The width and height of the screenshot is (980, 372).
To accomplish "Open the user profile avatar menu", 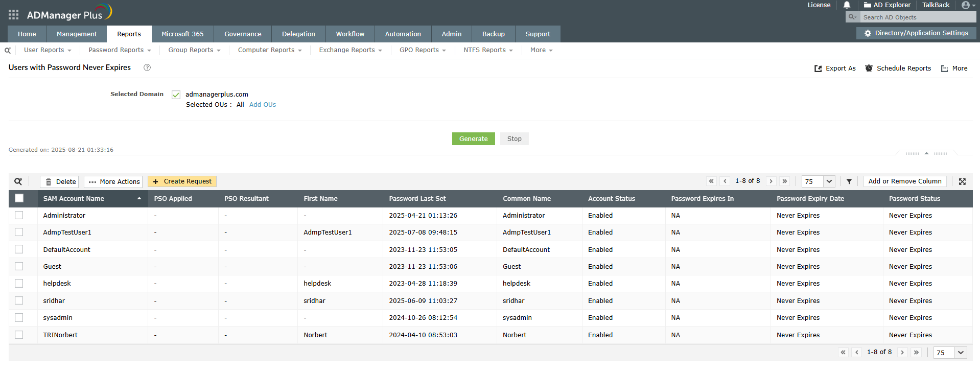I will point(968,5).
